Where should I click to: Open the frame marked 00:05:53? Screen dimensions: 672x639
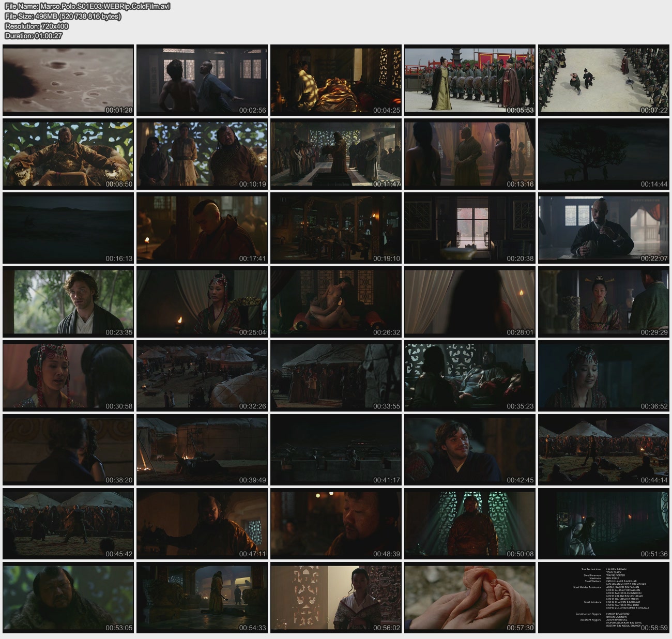tap(469, 80)
